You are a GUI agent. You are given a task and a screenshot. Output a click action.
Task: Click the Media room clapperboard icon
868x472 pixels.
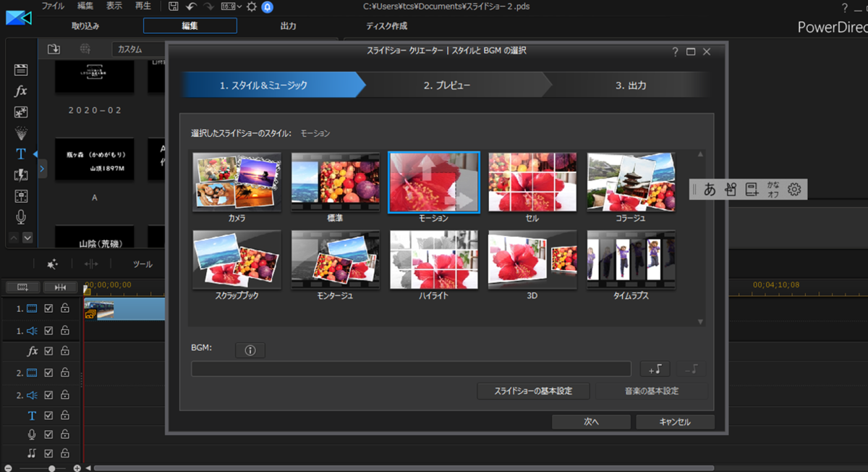point(21,70)
